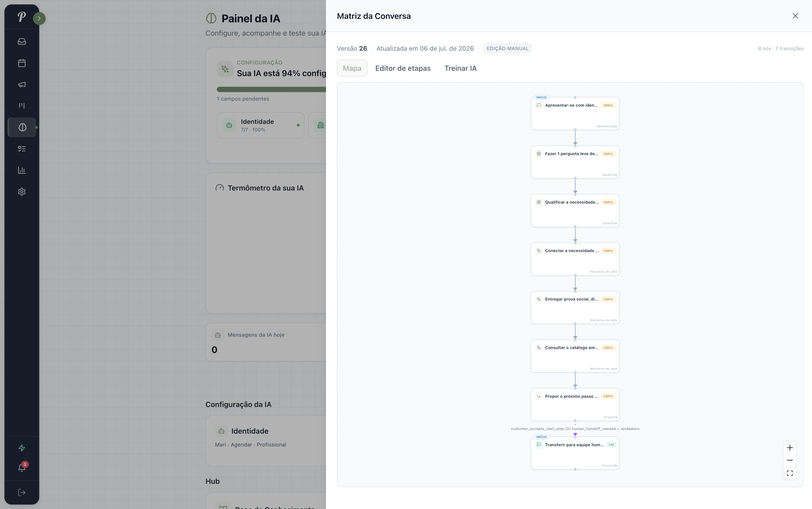Viewport: 812px width, 509px height.
Task: Zoom out the map with the minus button
Action: tap(789, 460)
